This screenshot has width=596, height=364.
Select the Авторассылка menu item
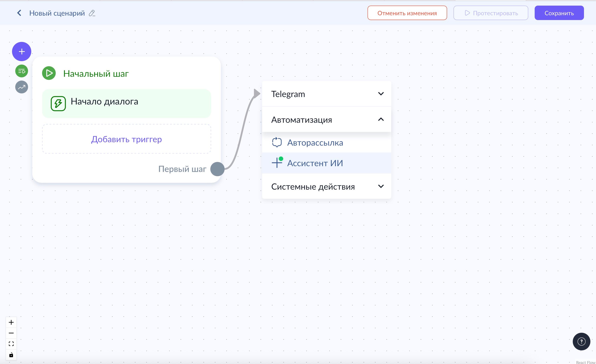(315, 143)
